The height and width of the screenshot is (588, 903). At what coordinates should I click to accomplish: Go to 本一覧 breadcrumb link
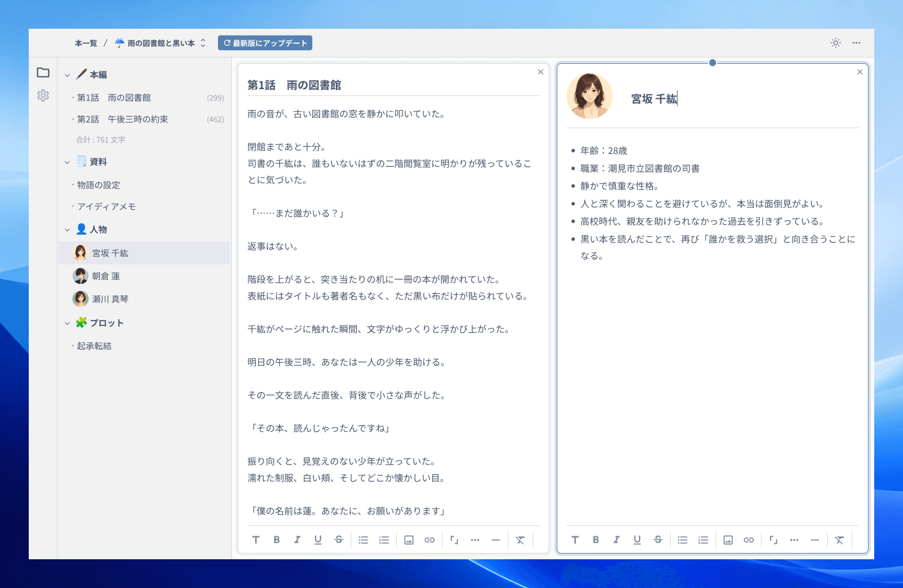[86, 43]
